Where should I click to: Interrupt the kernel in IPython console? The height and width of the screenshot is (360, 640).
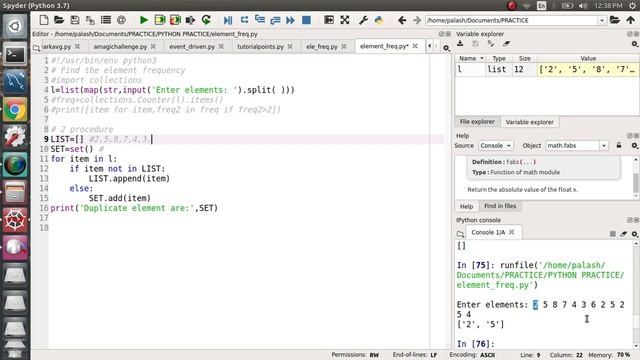click(x=613, y=233)
